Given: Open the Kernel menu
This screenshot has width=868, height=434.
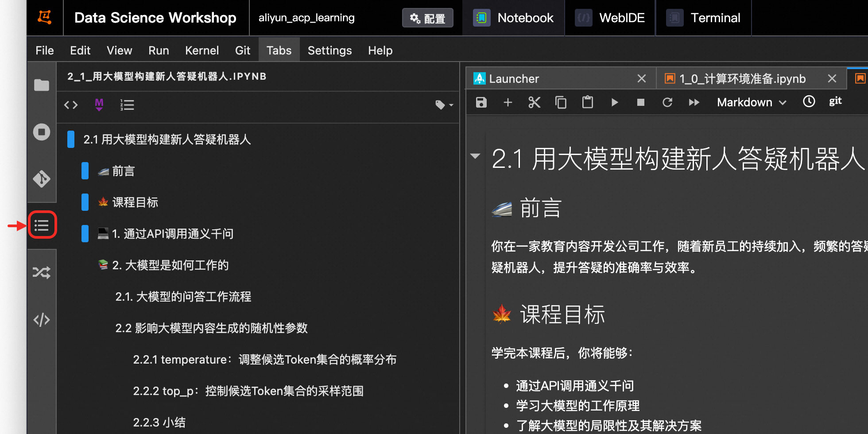Looking at the screenshot, I should tap(202, 50).
